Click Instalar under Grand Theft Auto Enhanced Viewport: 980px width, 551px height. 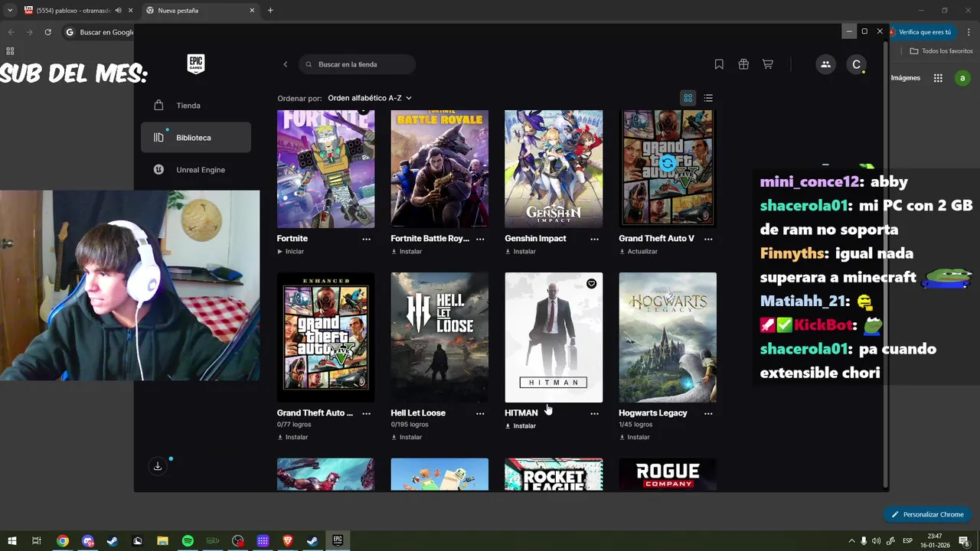pyautogui.click(x=292, y=437)
